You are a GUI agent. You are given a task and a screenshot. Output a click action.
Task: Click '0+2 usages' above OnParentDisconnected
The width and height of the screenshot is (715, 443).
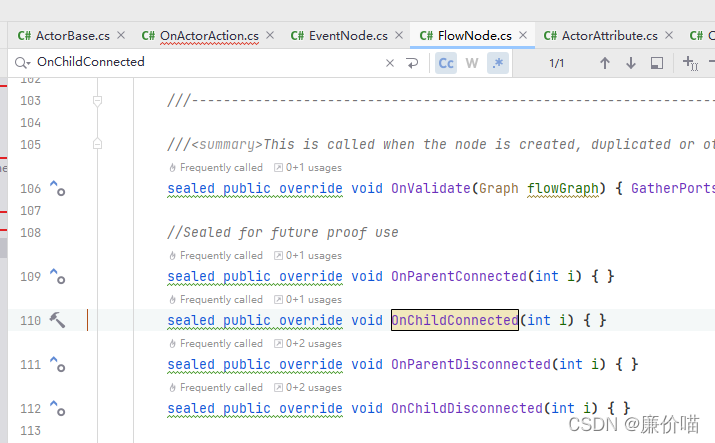pos(308,344)
